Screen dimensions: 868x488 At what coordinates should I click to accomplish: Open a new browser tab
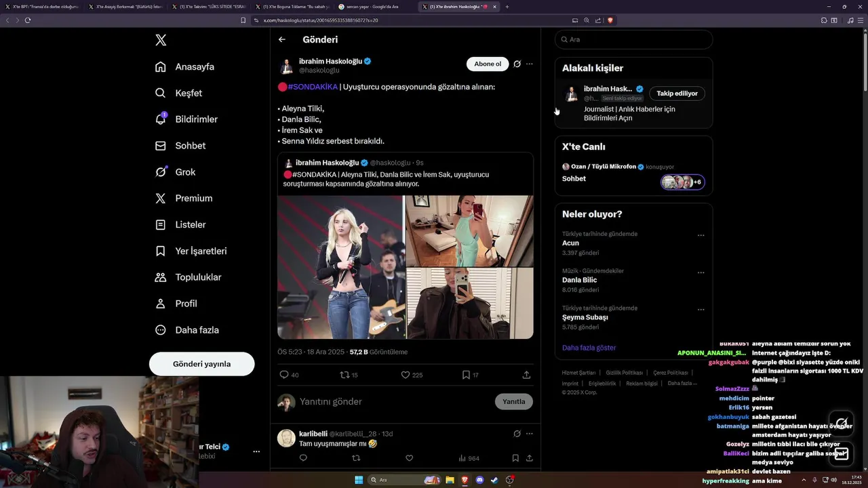tap(507, 7)
